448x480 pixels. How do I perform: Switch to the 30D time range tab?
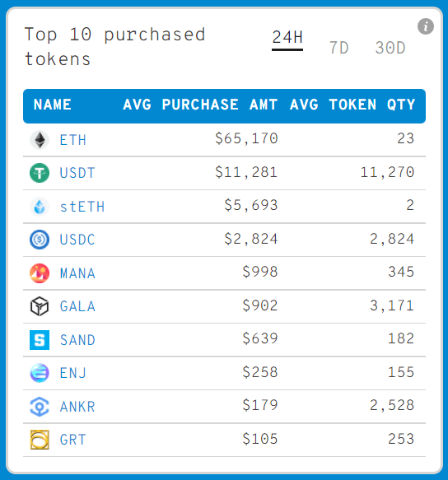390,48
